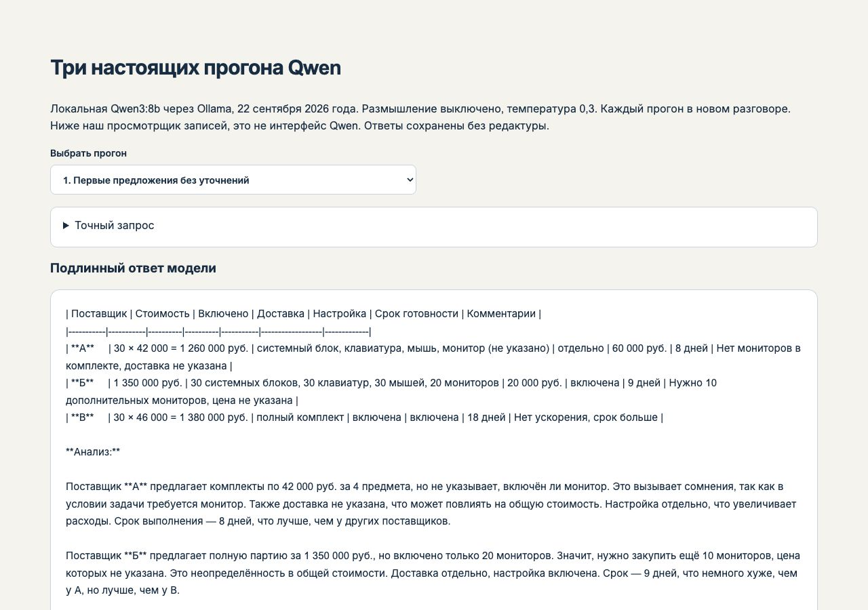Click the «Три настоящих прогона Qwen» heading

click(x=195, y=68)
